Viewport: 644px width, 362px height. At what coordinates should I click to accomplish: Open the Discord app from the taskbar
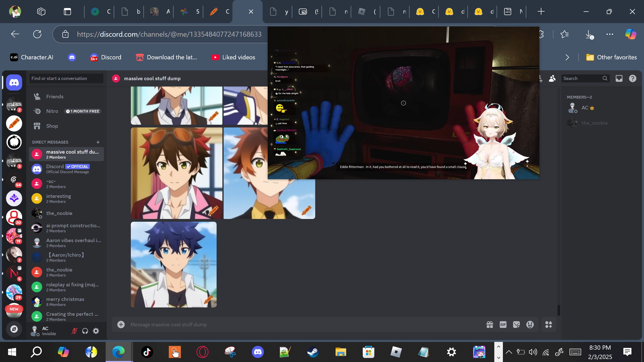click(x=258, y=352)
